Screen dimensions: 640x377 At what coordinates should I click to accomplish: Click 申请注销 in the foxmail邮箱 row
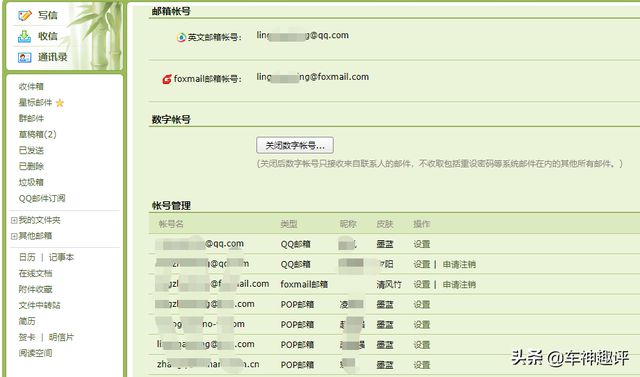coord(459,284)
